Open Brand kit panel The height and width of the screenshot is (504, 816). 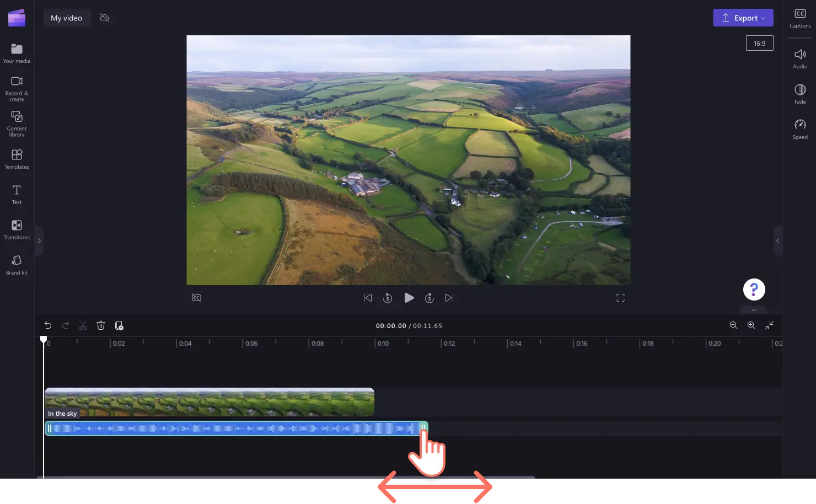17,265
